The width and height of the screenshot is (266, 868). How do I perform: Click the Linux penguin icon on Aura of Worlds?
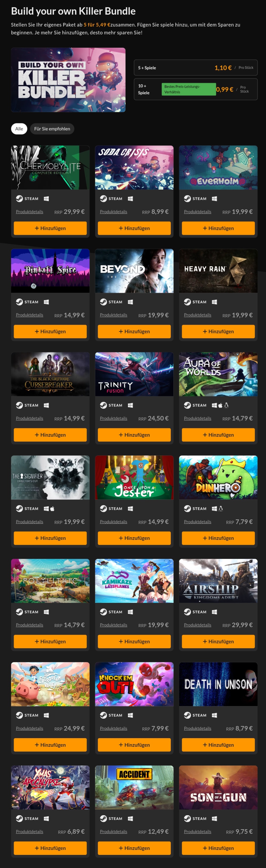click(226, 405)
